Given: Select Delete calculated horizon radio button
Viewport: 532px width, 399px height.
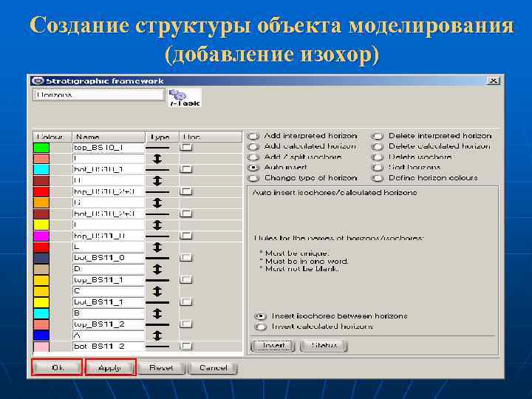Looking at the screenshot, I should pyautogui.click(x=377, y=146).
